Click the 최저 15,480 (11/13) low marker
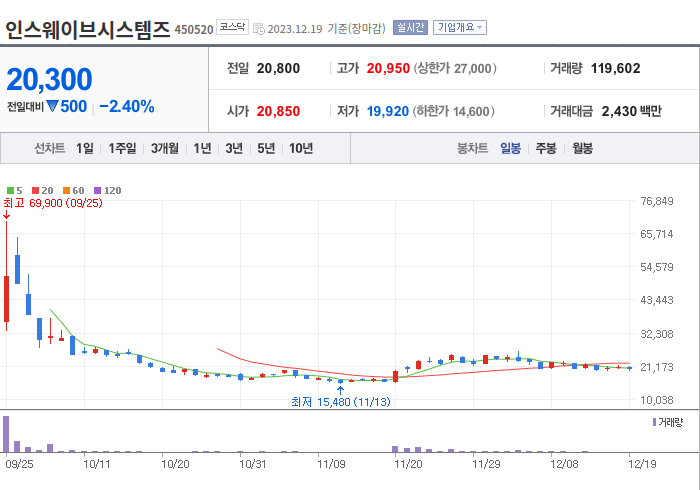700x490 pixels. click(341, 402)
